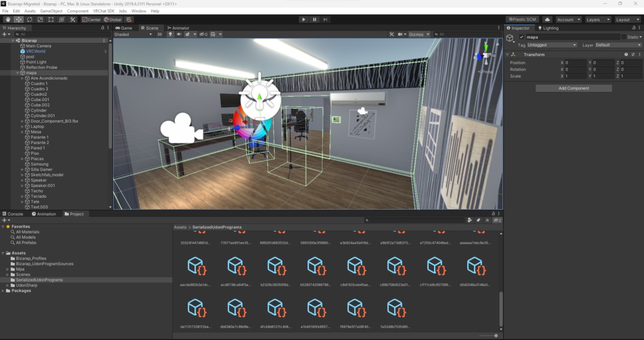Click the Play button
This screenshot has height=340, width=644.
tap(304, 20)
